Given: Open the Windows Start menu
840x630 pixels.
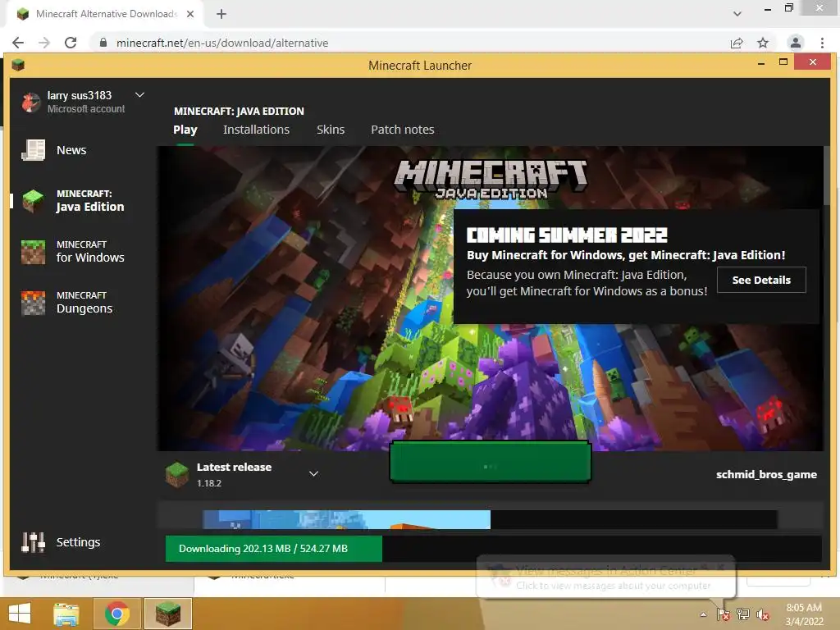Looking at the screenshot, I should point(20,614).
